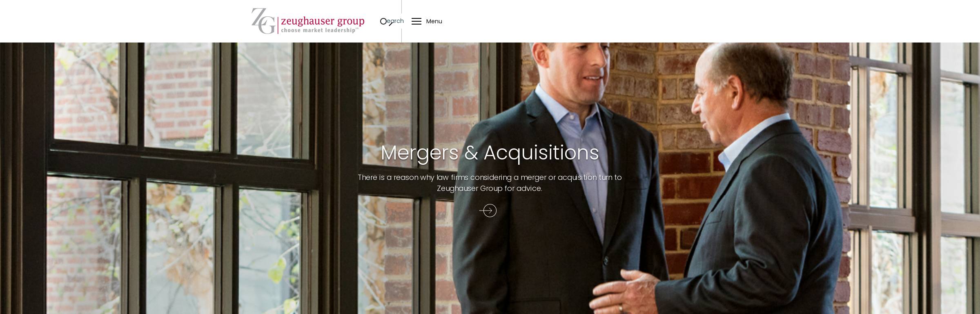Expand the search field via Search text
Screen dimensions: 980x314
(395, 21)
